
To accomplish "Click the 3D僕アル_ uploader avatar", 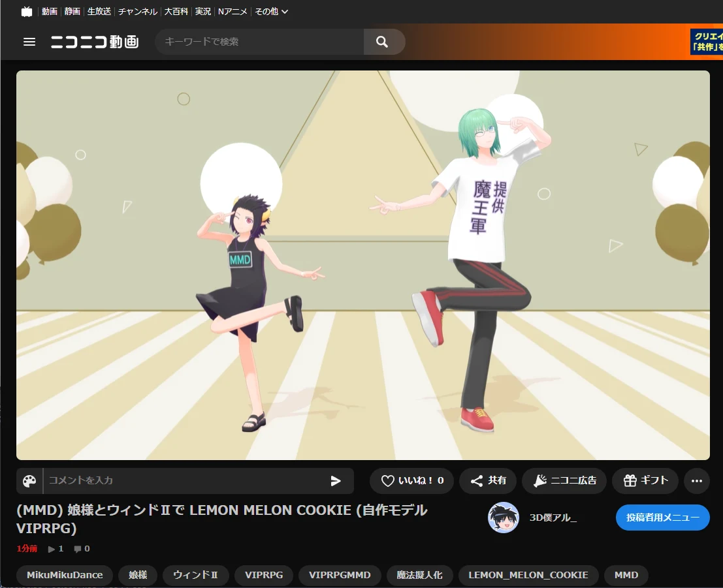I will point(503,518).
